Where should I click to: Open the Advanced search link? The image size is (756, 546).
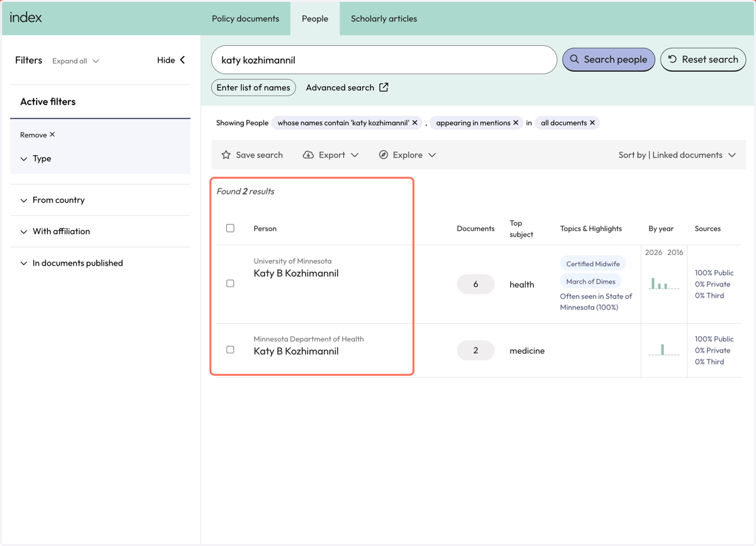(x=347, y=88)
